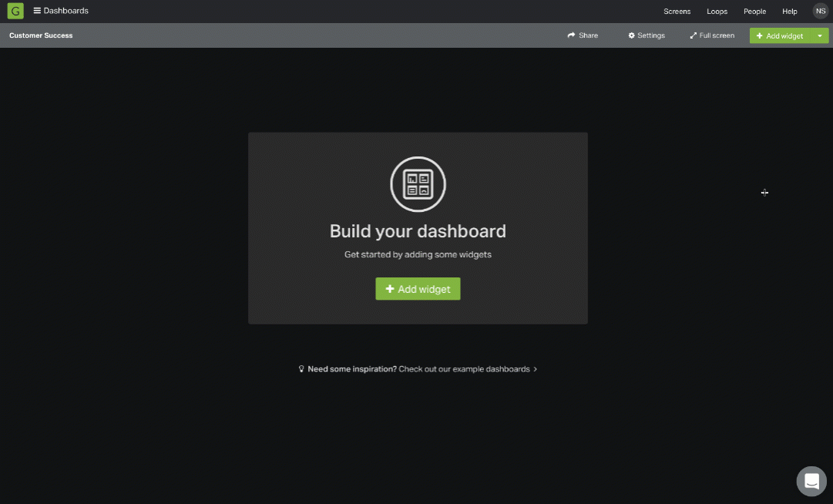Go to the Loops section
The height and width of the screenshot is (504, 833).
[717, 12]
